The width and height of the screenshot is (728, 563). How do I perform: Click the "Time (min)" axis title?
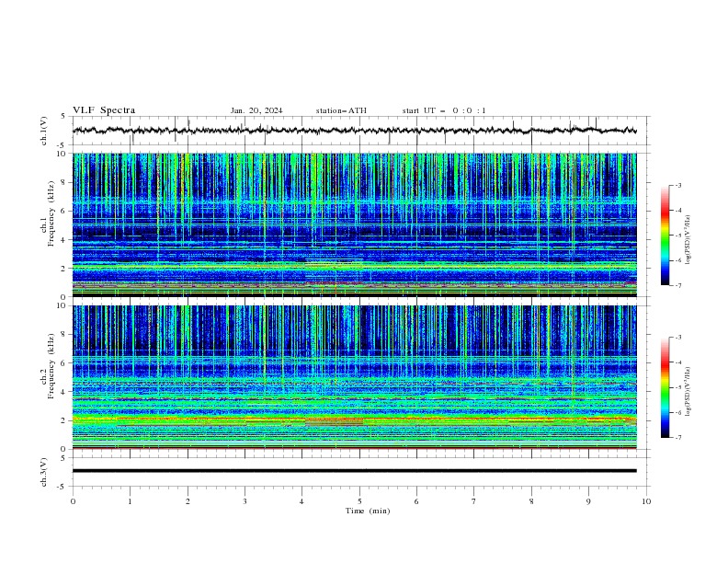pos(368,511)
